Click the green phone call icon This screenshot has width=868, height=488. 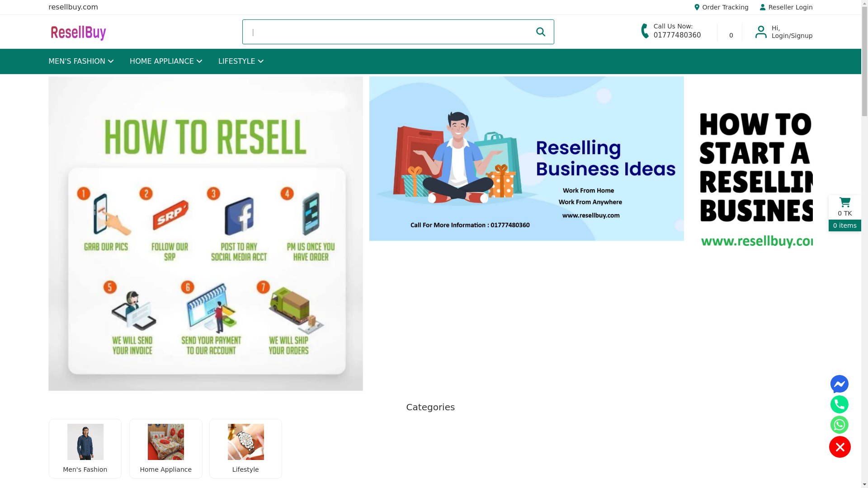click(x=840, y=404)
